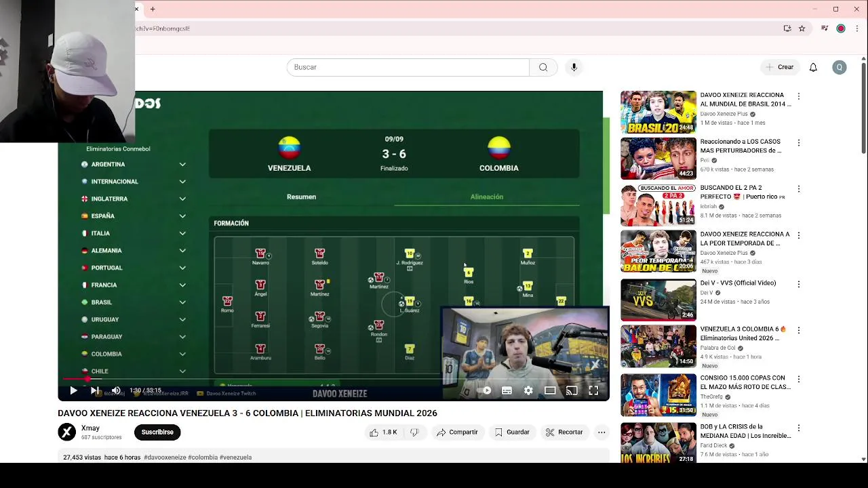
Task: Click the voice search microphone icon
Action: click(574, 67)
